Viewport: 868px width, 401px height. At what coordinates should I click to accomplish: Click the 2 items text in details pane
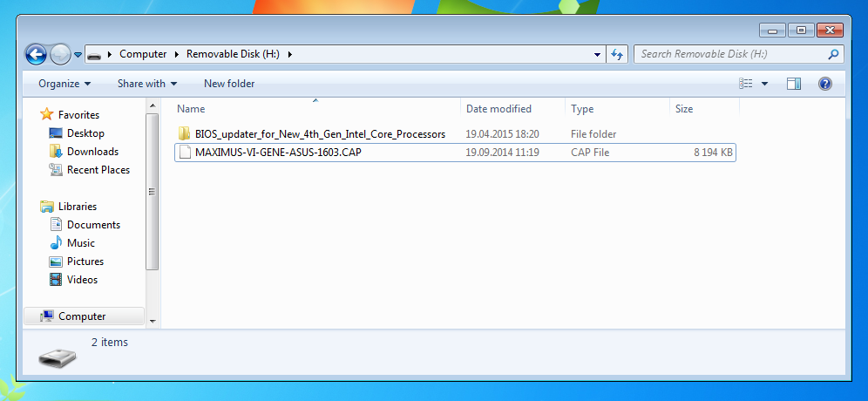coord(110,343)
